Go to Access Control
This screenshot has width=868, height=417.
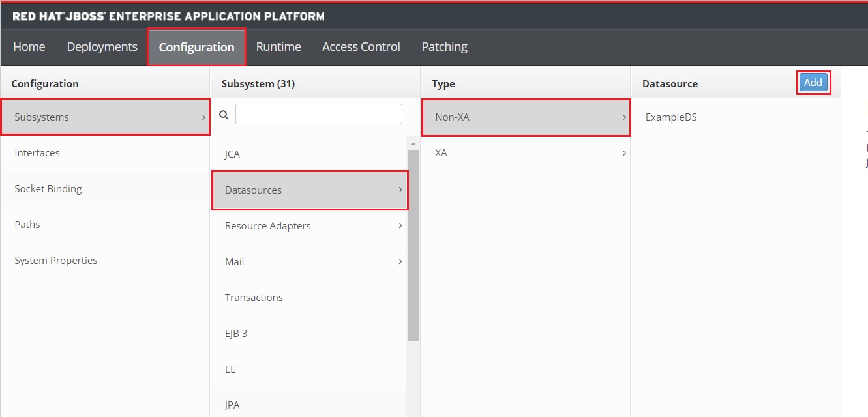(361, 46)
